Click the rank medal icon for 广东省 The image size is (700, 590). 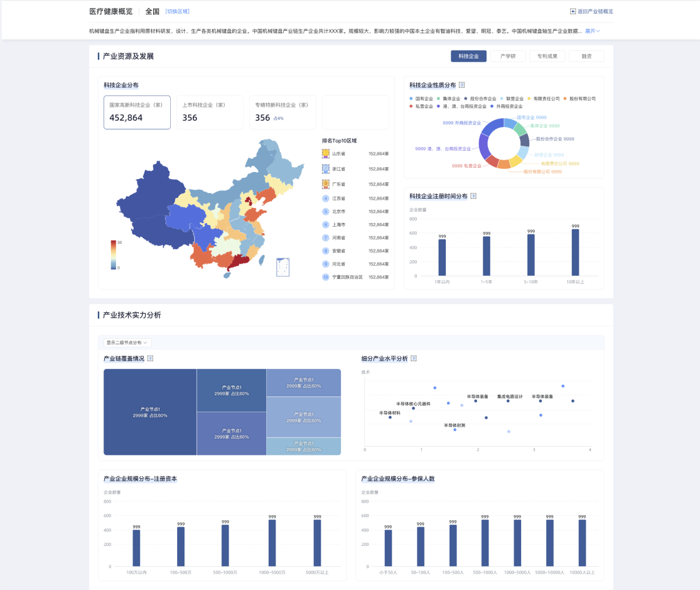326,184
